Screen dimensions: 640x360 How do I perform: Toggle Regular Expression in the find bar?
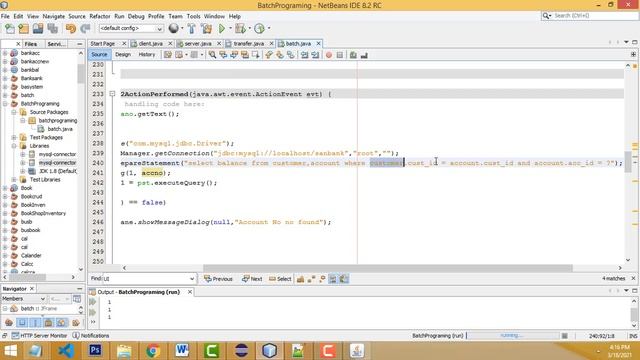click(x=322, y=279)
